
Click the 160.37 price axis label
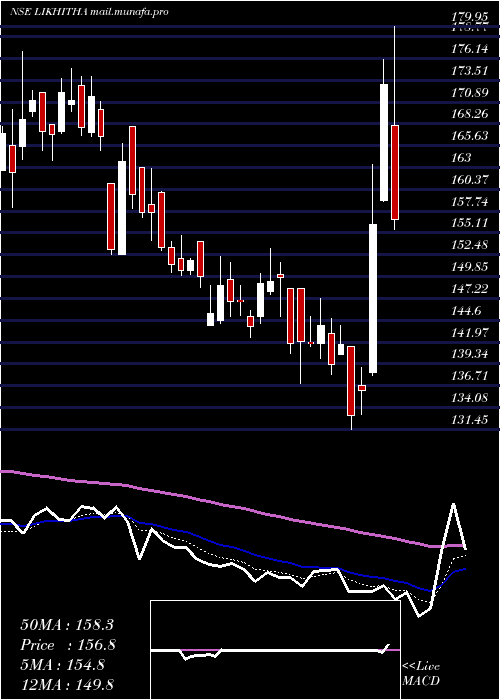click(469, 179)
